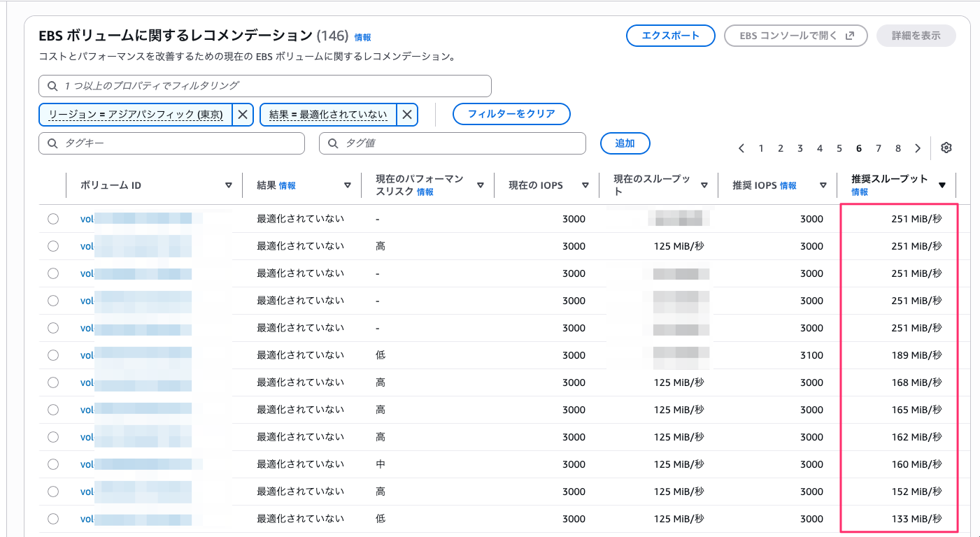Click the 133 MiB/秒 cell
Image resolution: width=980 pixels, height=537 pixels.
tap(916, 519)
